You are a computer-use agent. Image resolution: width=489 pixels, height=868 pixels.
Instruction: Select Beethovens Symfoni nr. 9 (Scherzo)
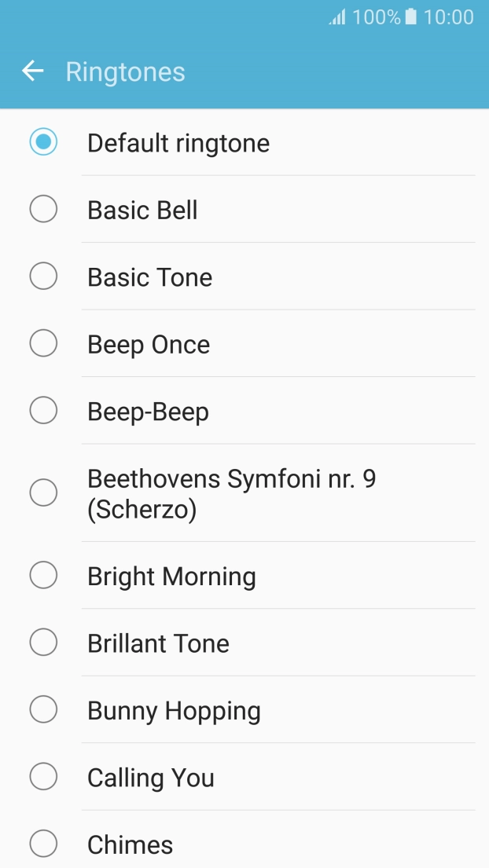coord(43,493)
